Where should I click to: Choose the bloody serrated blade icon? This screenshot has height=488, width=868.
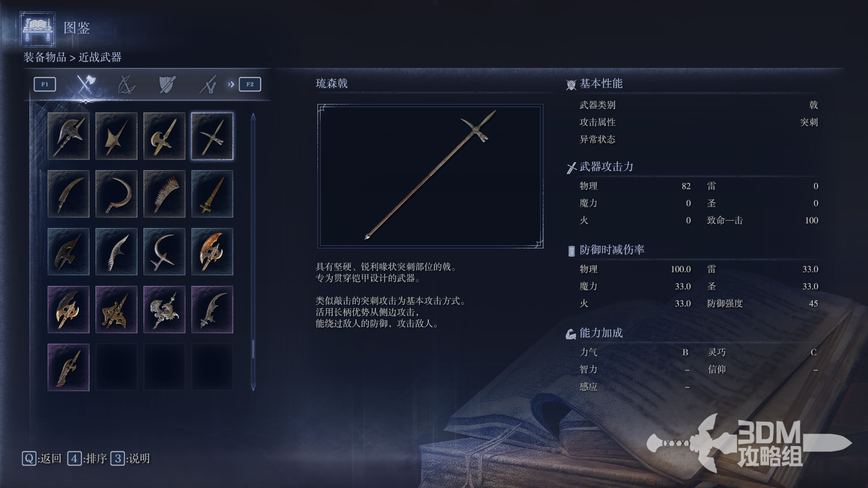(x=164, y=194)
